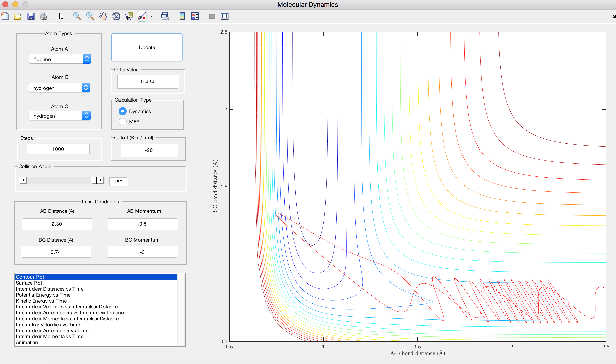Select Surface Plot in the list
The width and height of the screenshot is (616, 364).
(x=29, y=283)
